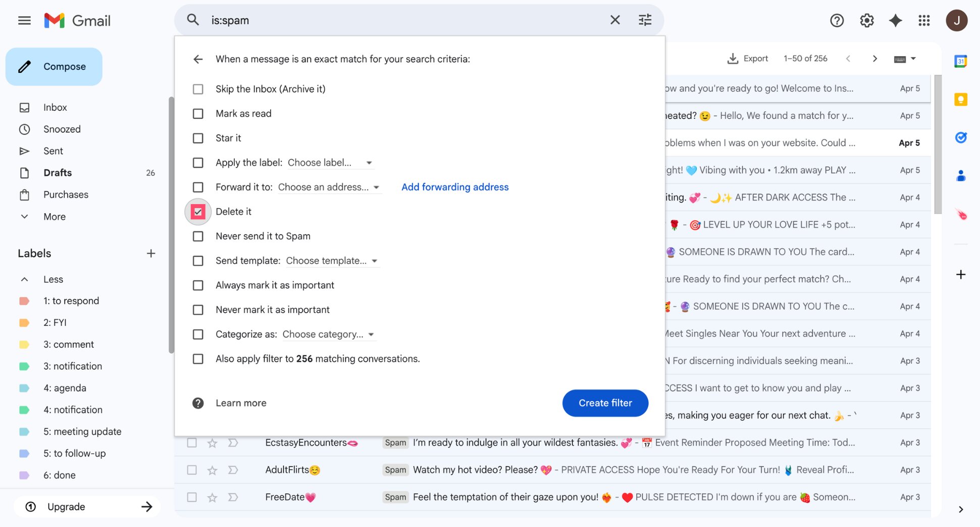This screenshot has width=980, height=527.
Task: Collapse labels with Less
Action: coord(53,279)
